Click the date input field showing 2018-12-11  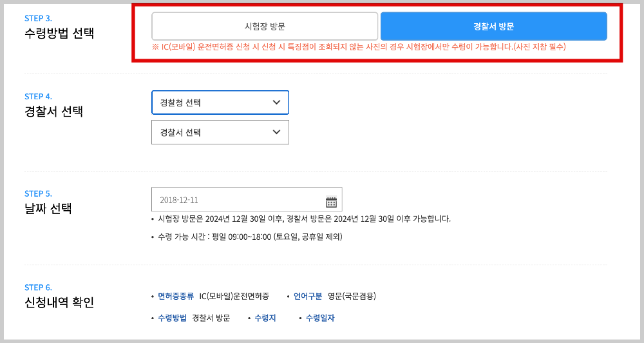[247, 200]
